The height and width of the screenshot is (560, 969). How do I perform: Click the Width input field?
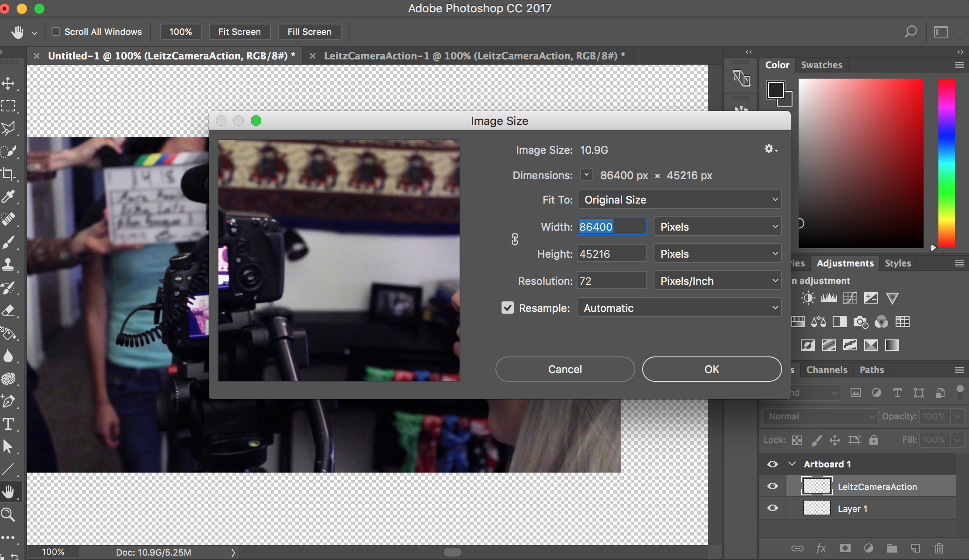point(610,227)
